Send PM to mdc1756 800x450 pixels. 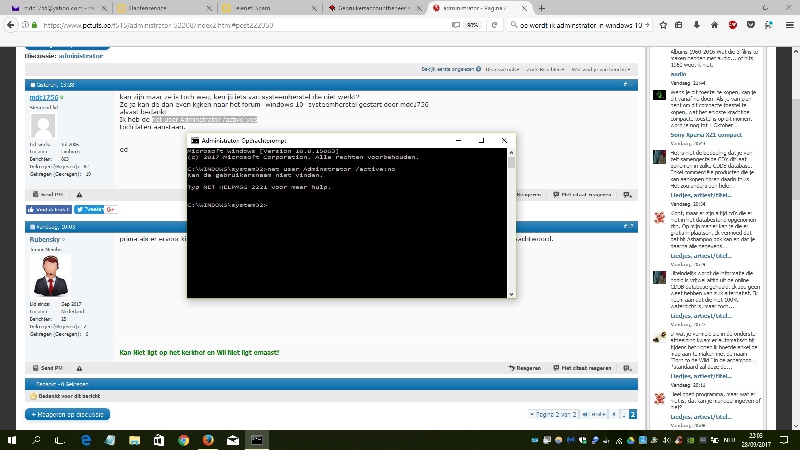[47, 194]
